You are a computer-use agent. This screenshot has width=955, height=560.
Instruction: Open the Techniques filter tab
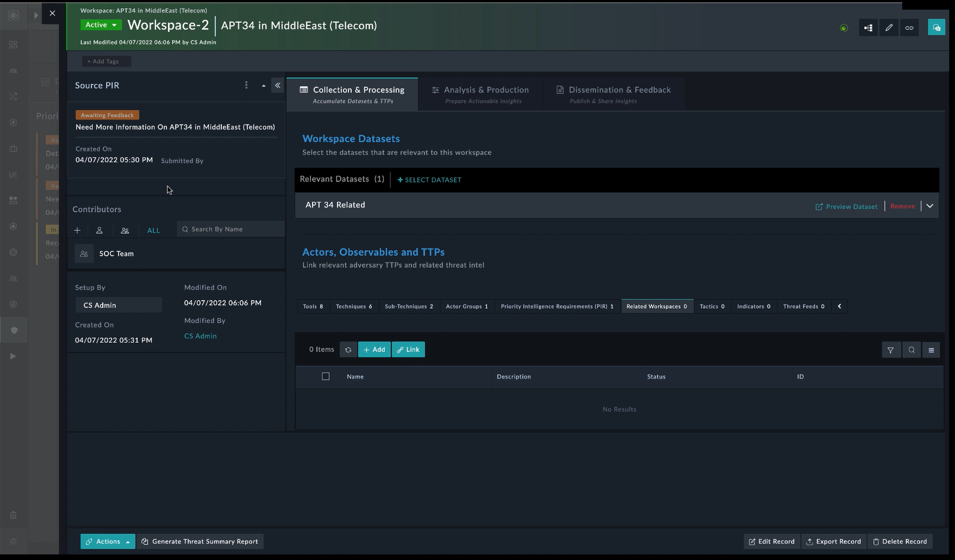354,306
